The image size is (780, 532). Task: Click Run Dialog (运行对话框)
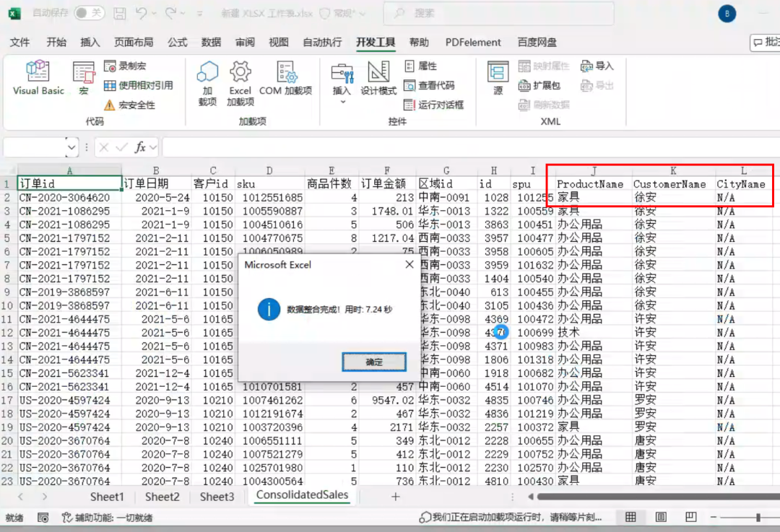434,105
